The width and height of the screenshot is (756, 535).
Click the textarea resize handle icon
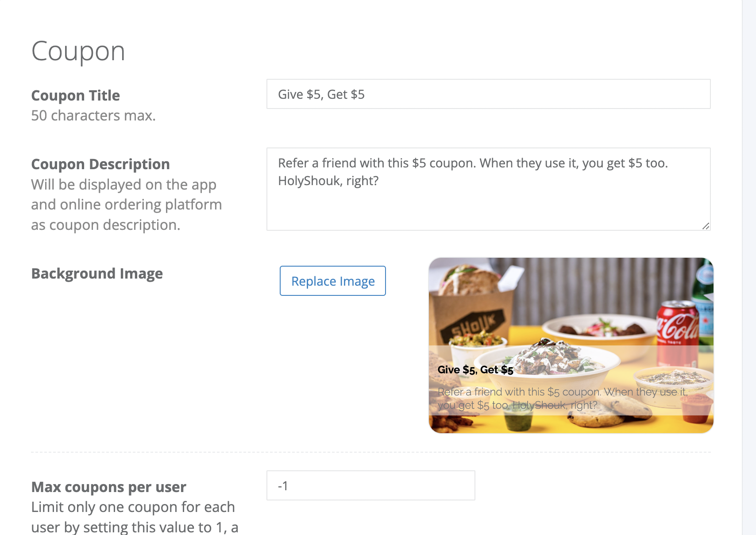pyautogui.click(x=706, y=226)
